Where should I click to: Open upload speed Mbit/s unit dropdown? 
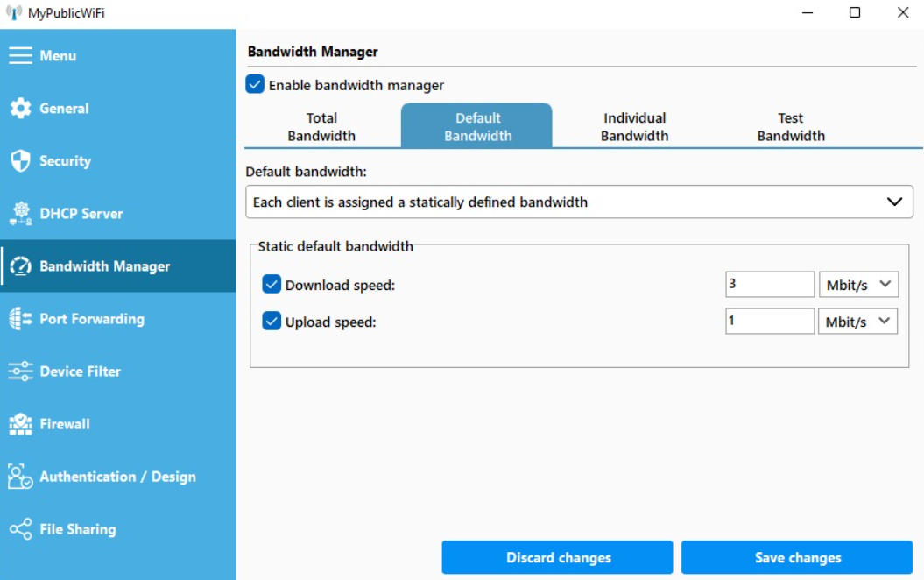[x=858, y=322]
